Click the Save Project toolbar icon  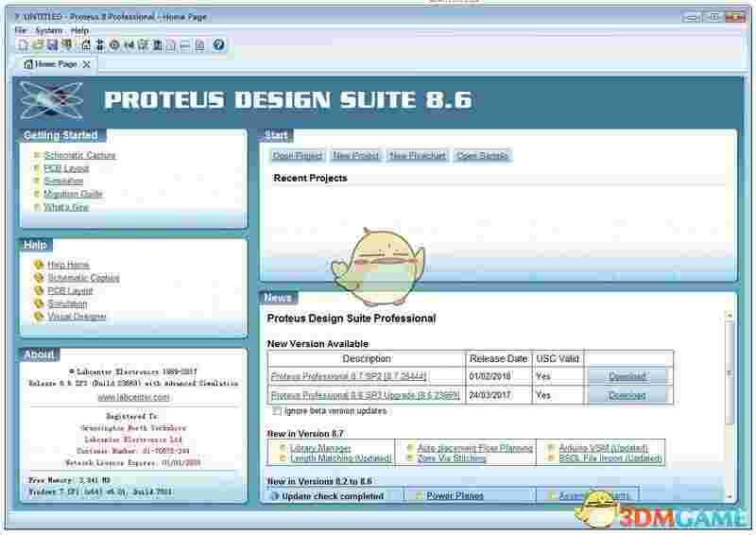[x=52, y=44]
